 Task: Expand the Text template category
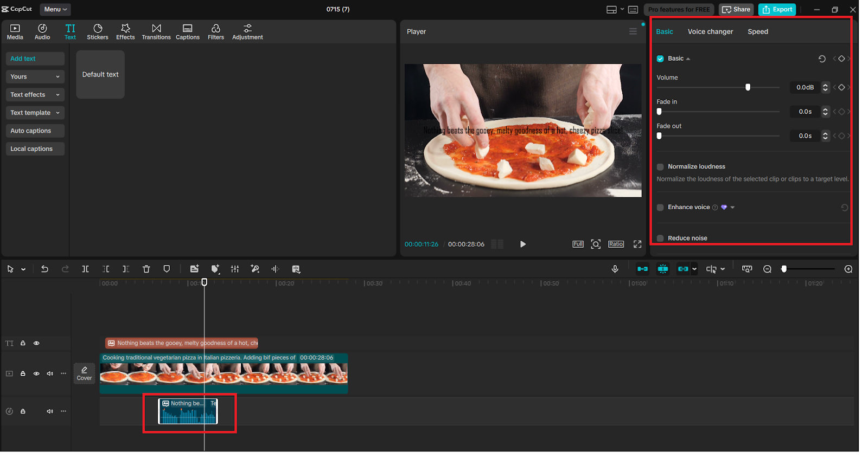[35, 113]
